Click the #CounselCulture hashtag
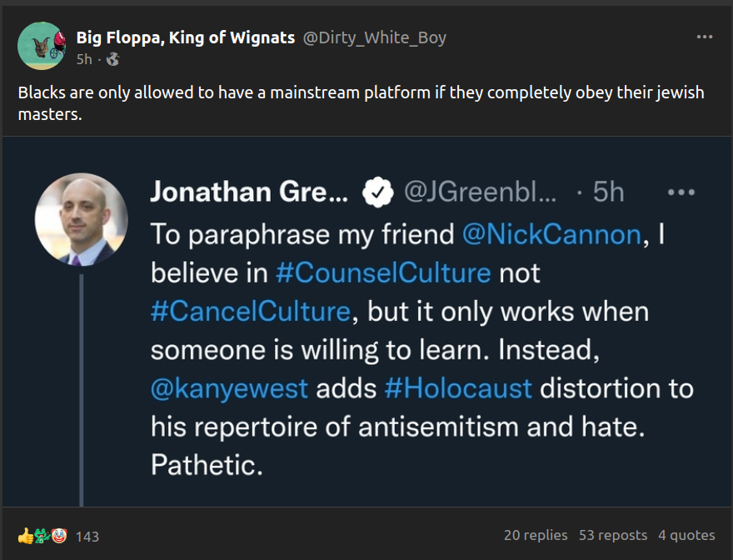Viewport: 733px width, 560px height. tap(383, 272)
